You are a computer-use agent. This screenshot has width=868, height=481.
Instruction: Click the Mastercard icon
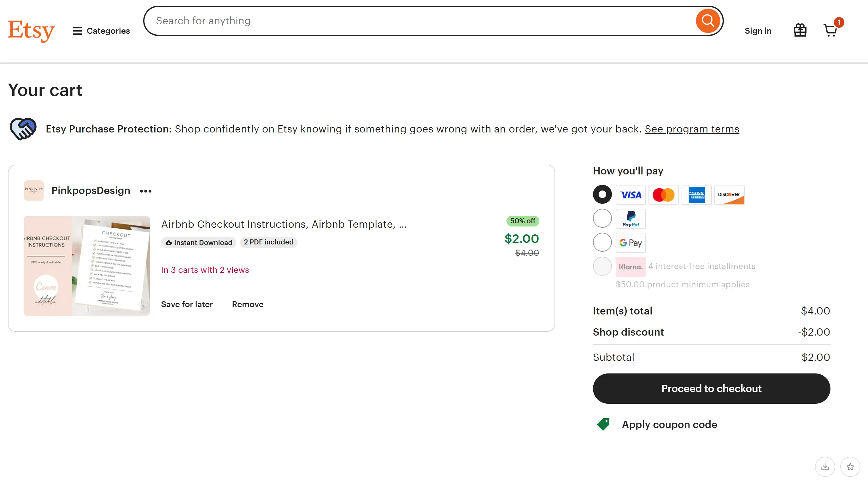click(x=664, y=195)
